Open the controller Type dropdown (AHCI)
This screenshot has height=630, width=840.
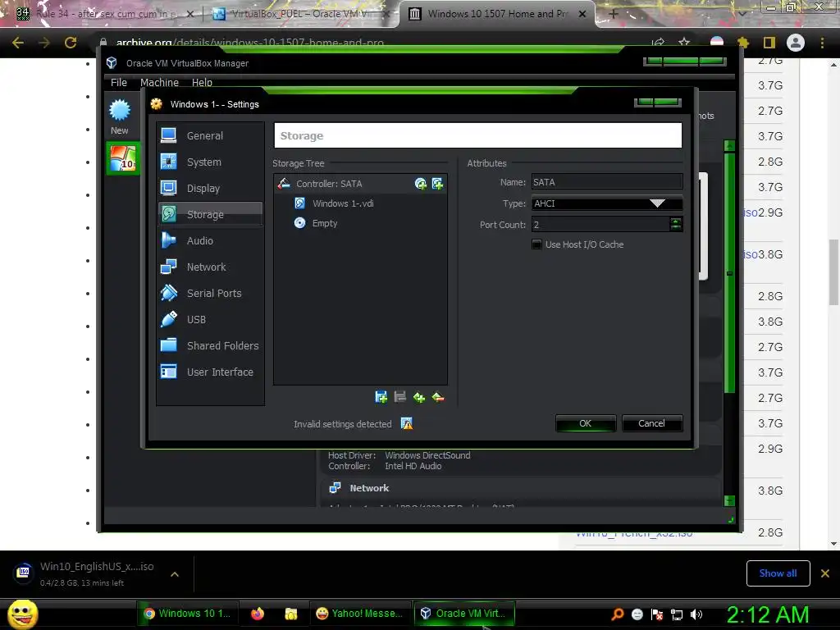pos(607,203)
